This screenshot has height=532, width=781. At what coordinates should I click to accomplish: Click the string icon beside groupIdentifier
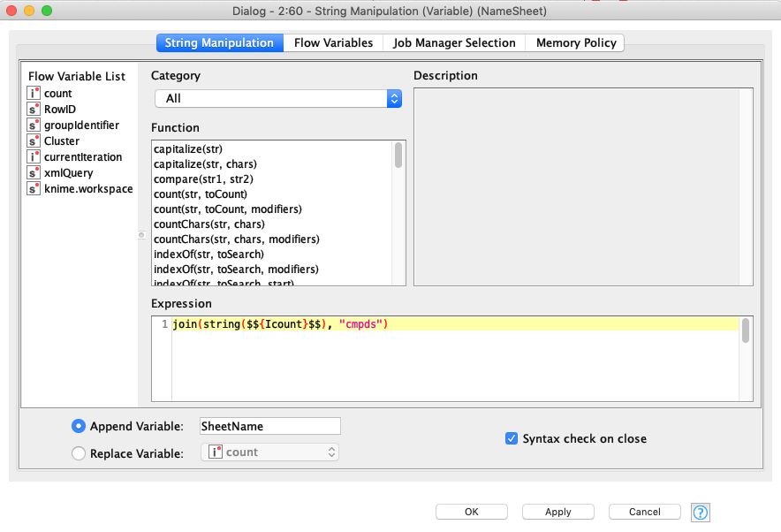point(34,125)
